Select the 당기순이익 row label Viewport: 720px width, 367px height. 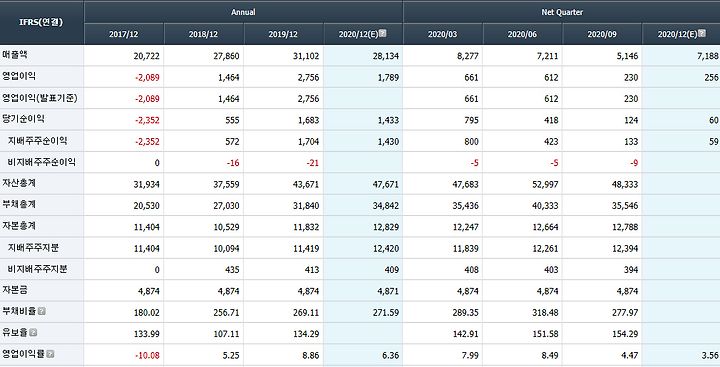coord(23,119)
